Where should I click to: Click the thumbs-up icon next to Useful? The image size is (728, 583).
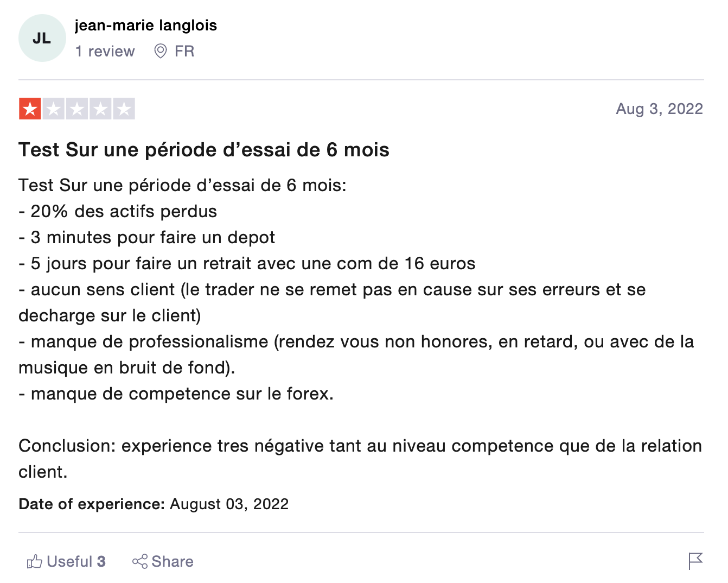click(34, 561)
